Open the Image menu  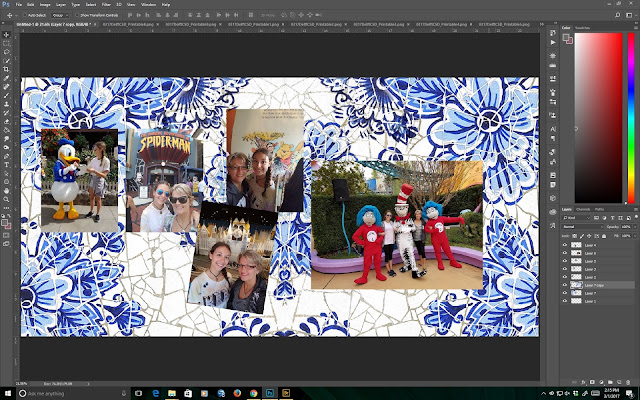[45, 4]
